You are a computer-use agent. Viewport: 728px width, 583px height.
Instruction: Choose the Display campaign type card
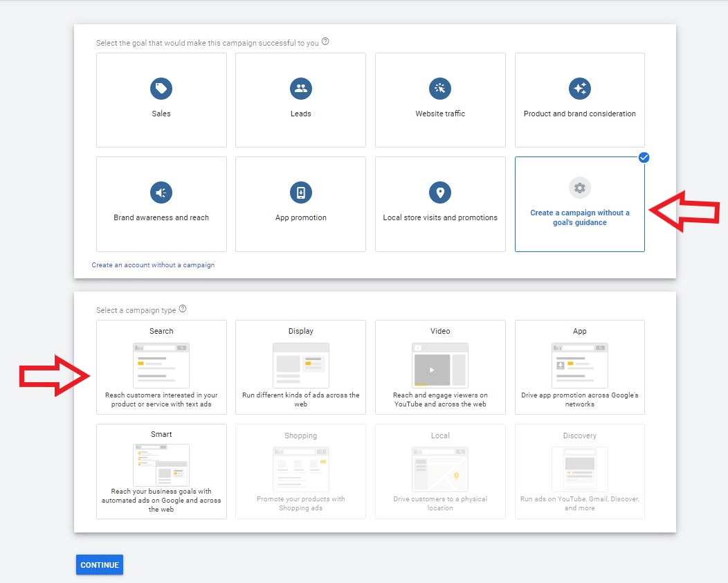coord(300,367)
